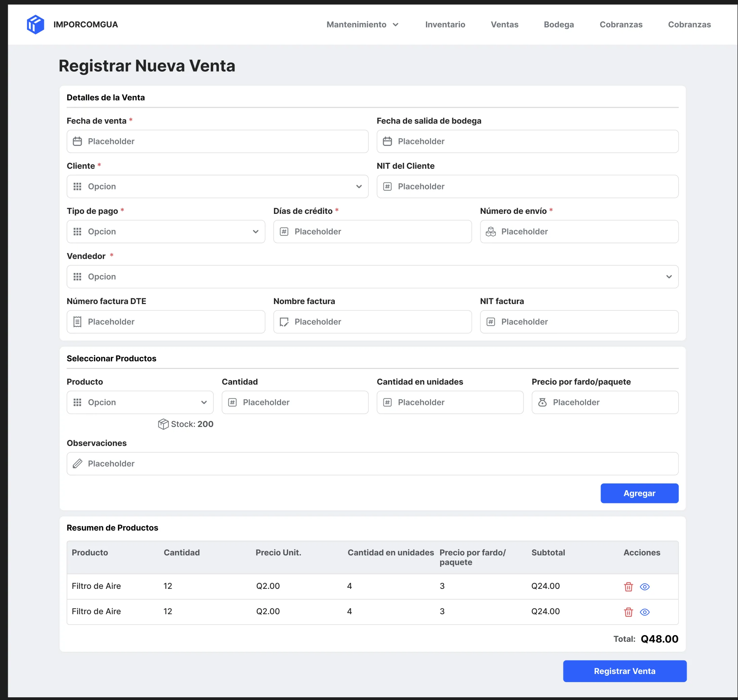Toggle the eye icon on first product row
738x700 pixels.
coord(645,586)
